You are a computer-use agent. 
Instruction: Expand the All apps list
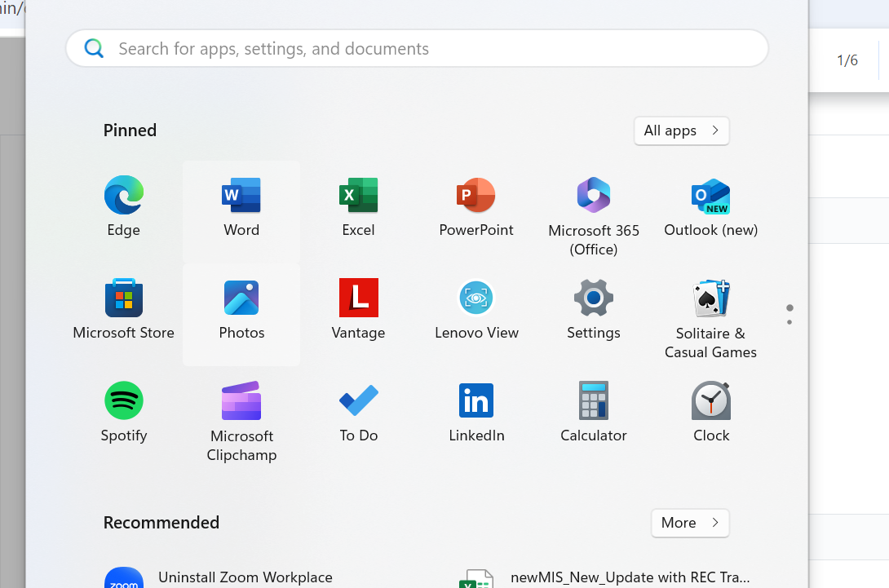tap(681, 130)
